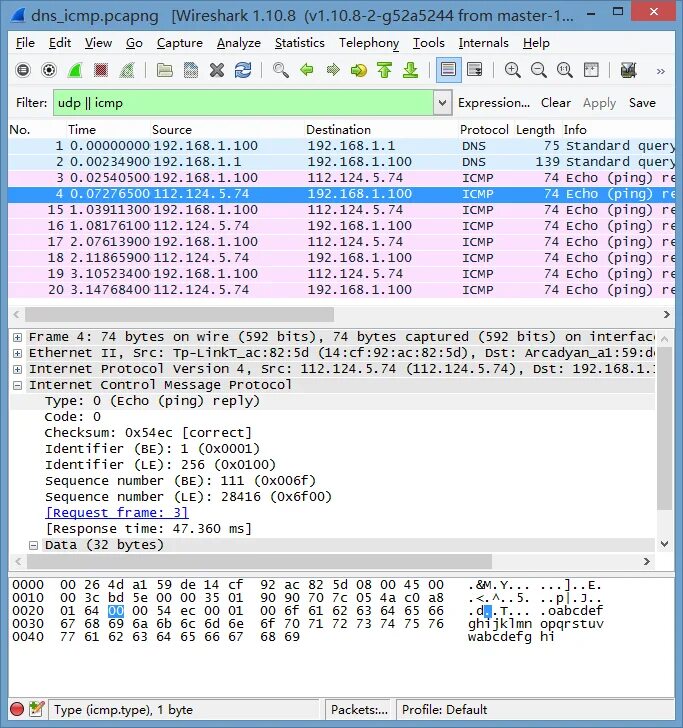The image size is (683, 728).
Task: Open the Internals menu
Action: coord(483,43)
